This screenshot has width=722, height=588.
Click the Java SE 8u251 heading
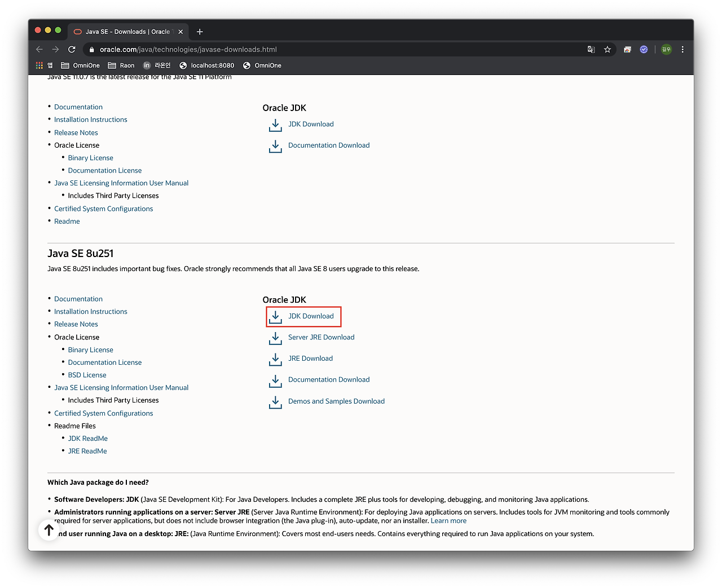click(81, 254)
